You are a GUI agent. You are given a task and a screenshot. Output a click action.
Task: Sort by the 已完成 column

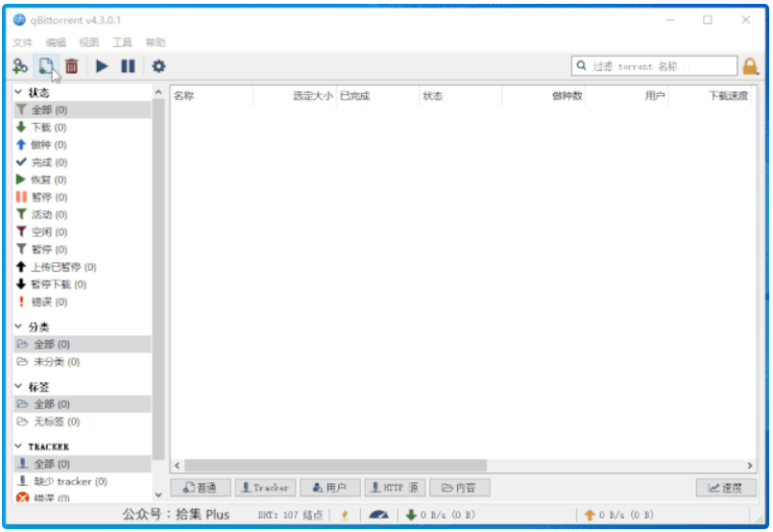tap(377, 96)
